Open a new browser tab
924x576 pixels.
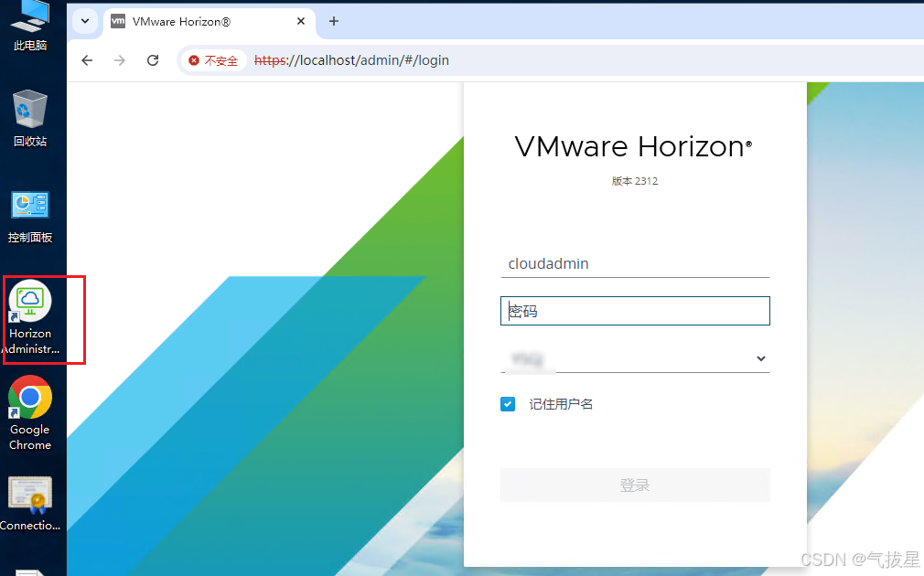pyautogui.click(x=334, y=21)
